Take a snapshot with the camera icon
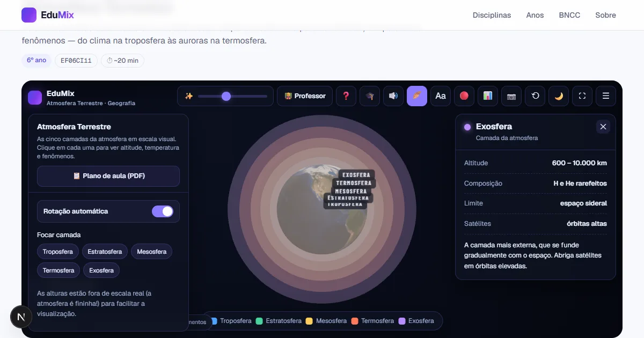Image resolution: width=644 pixels, height=338 pixels. [x=511, y=96]
